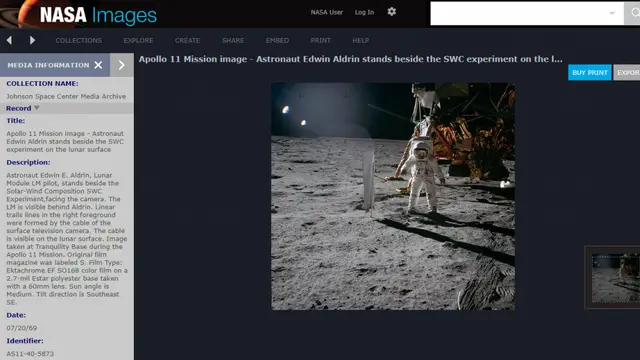
Task: Click the Collection Name label
Action: coord(42,83)
